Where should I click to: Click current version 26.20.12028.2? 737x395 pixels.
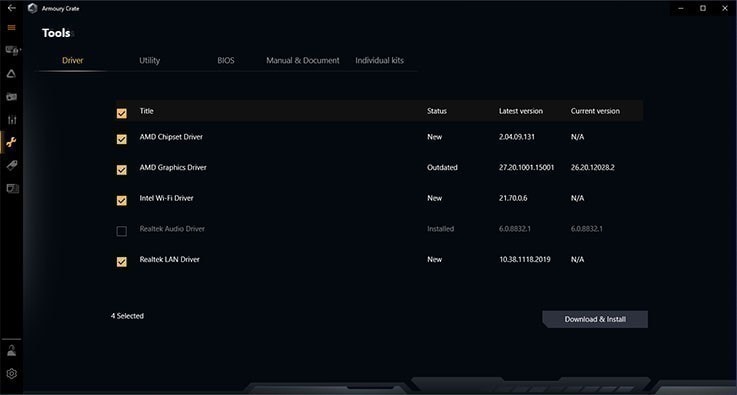[593, 167]
